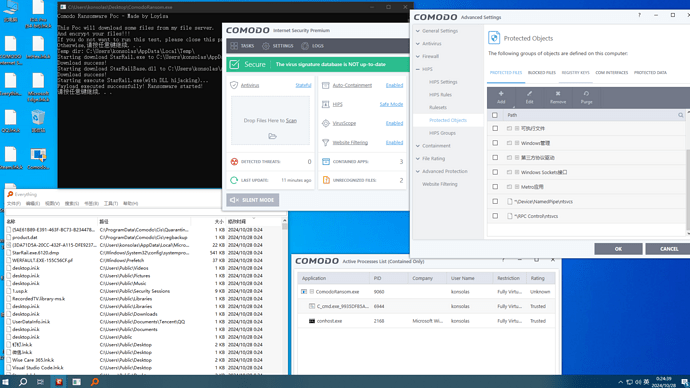Open Tasks in Comodo Internet Security
The image size is (690, 388).
(242, 46)
